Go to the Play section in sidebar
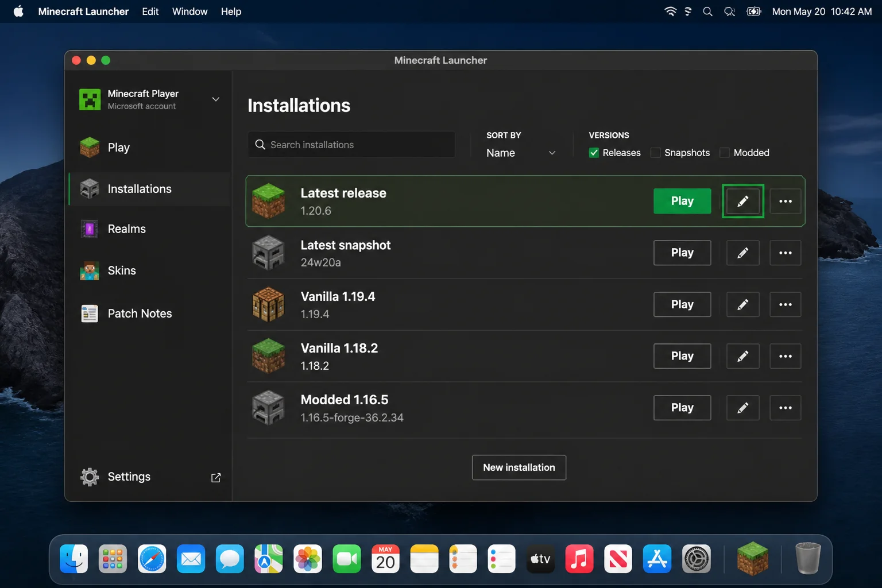 pyautogui.click(x=150, y=148)
